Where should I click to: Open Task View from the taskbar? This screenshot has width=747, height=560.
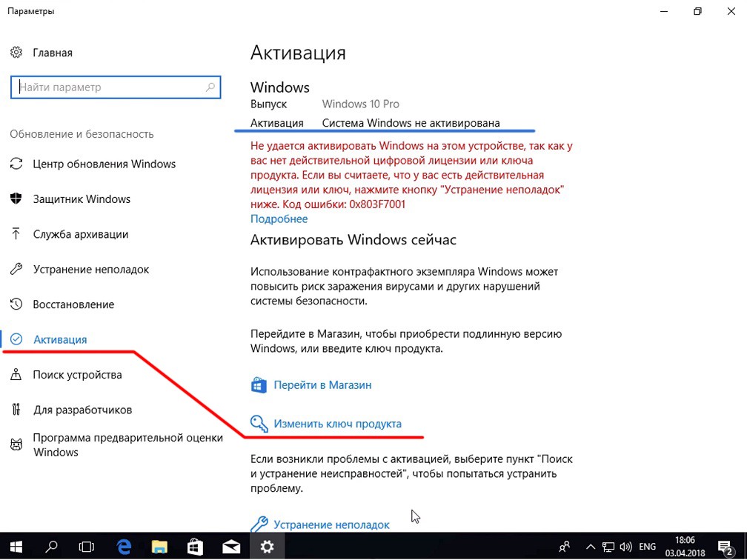(x=87, y=546)
